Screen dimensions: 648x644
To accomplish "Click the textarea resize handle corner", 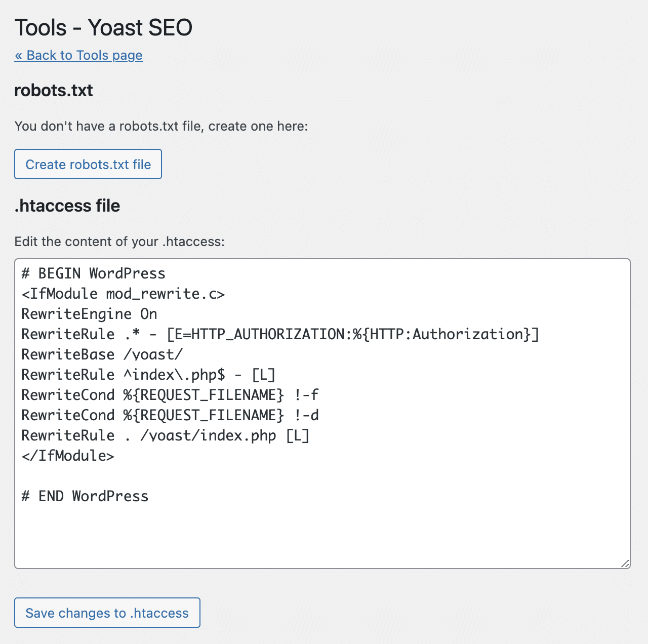I will pos(625,563).
